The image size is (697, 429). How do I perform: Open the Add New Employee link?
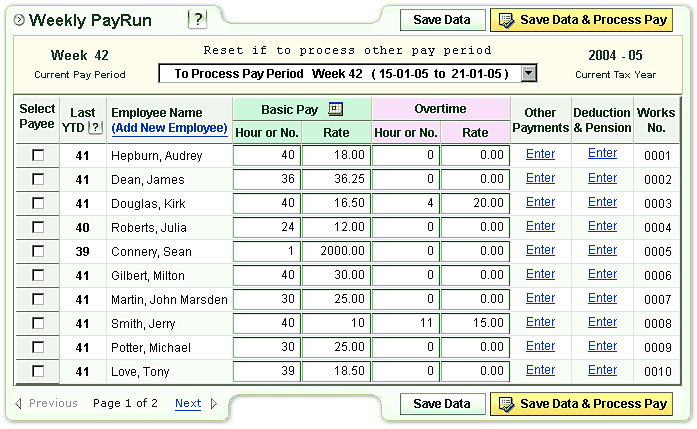(x=169, y=129)
